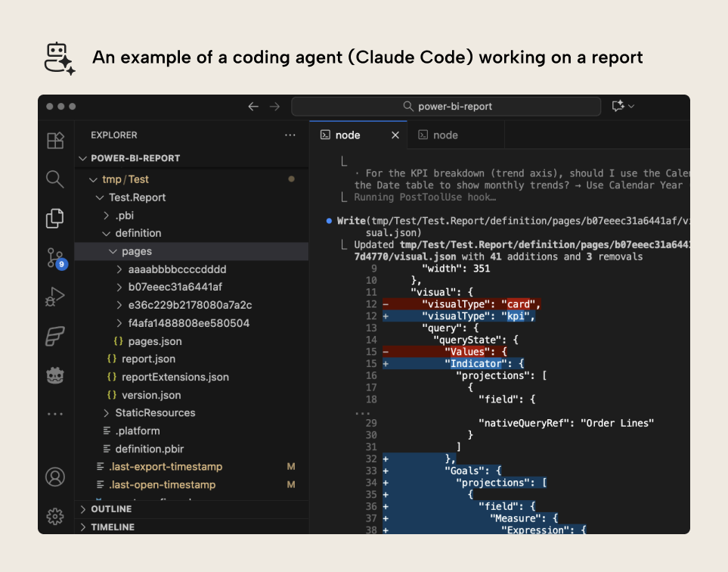This screenshot has height=572, width=728.
Task: Click the removed "Values" diff line
Action: coord(445,352)
